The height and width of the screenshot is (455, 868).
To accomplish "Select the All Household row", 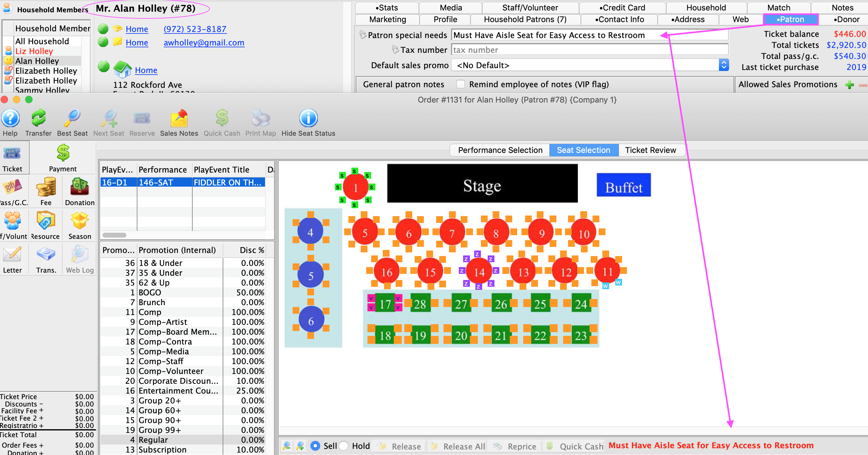I will pos(42,41).
